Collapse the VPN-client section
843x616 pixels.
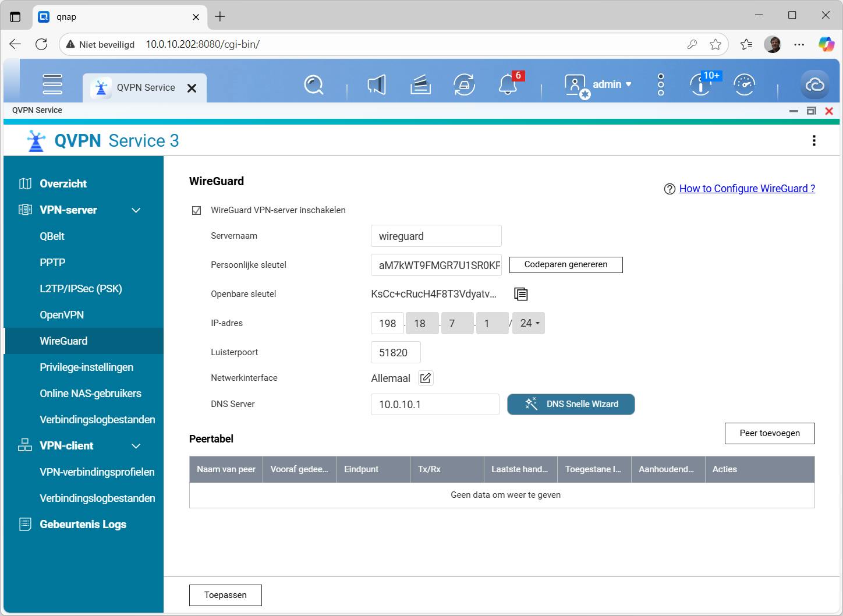click(x=136, y=446)
